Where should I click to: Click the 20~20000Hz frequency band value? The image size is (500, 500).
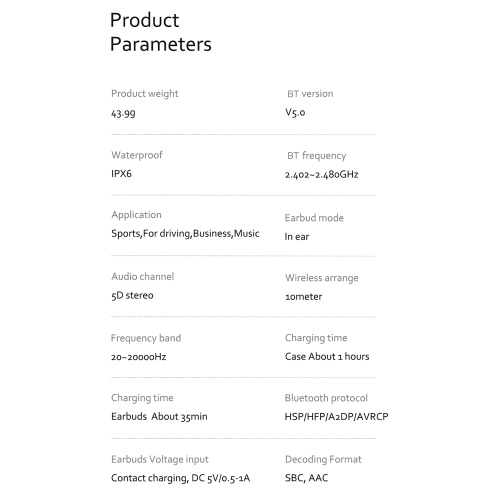click(x=139, y=357)
